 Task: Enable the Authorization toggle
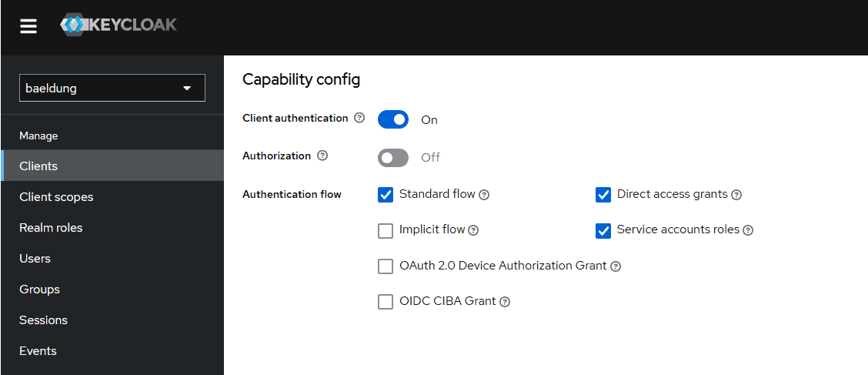pyautogui.click(x=393, y=157)
